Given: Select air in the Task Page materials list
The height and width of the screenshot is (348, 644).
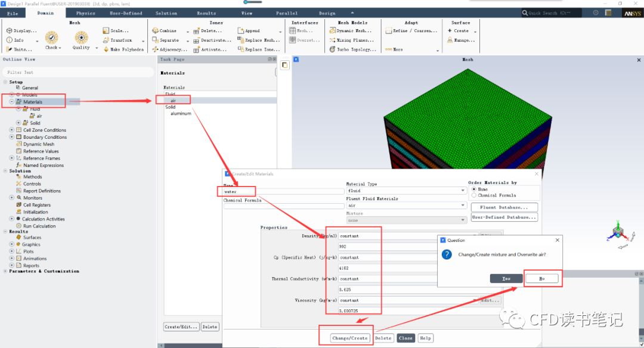Looking at the screenshot, I should pyautogui.click(x=174, y=101).
